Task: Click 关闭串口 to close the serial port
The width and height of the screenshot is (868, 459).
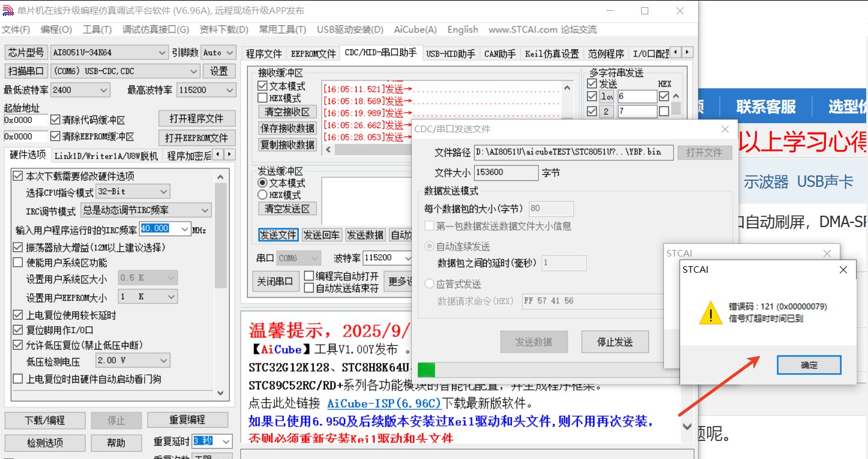Action: [x=276, y=281]
